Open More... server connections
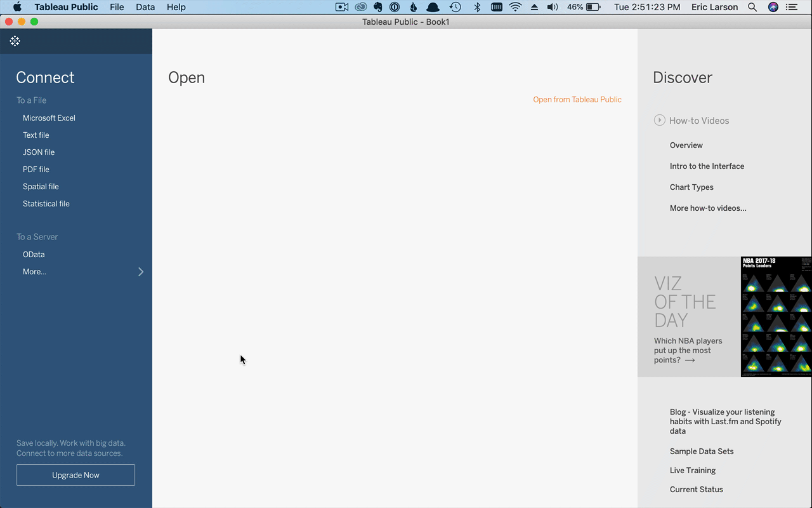Viewport: 812px width, 508px height. click(x=34, y=272)
